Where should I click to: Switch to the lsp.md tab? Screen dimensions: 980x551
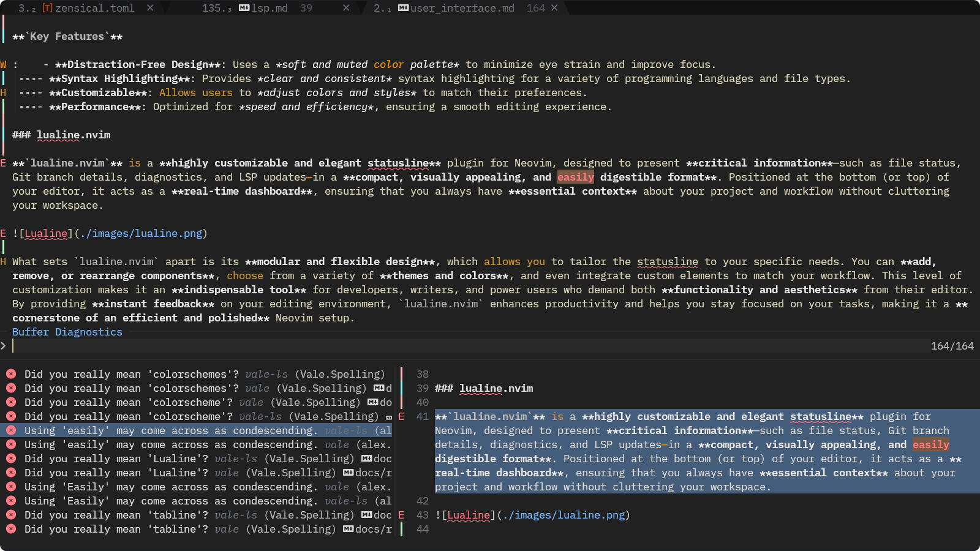pyautogui.click(x=269, y=8)
